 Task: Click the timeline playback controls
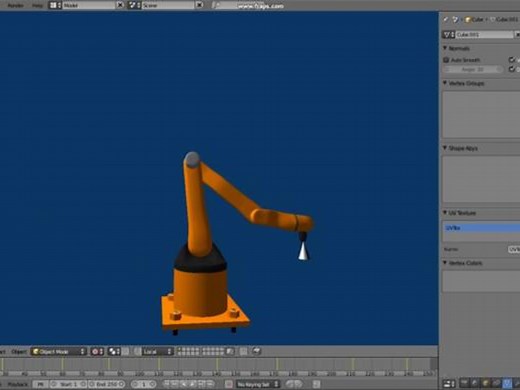[190, 384]
